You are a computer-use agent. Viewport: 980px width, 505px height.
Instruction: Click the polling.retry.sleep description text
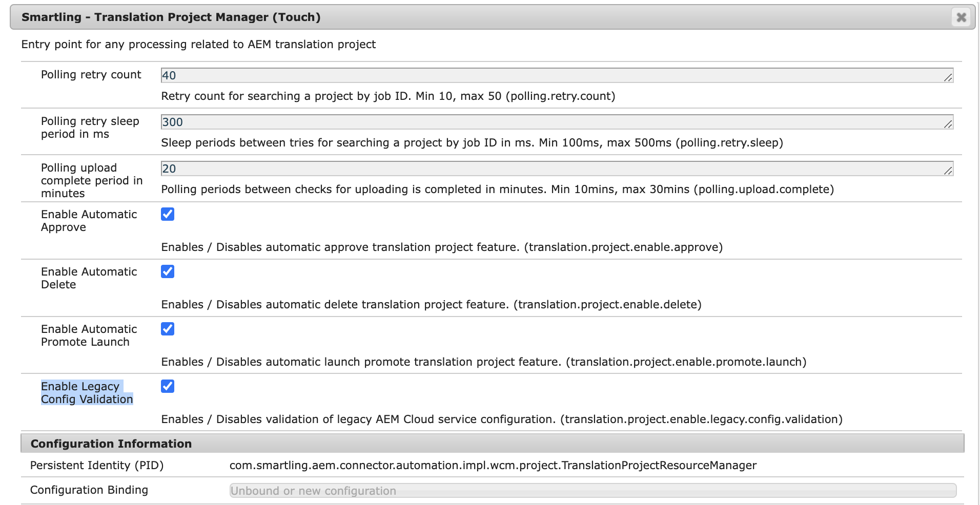[x=472, y=143]
